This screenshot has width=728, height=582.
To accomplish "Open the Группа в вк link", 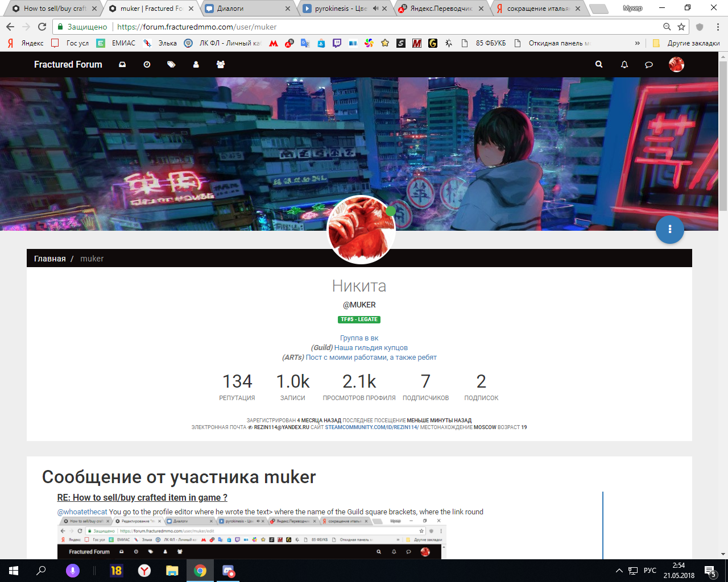I will pyautogui.click(x=359, y=338).
